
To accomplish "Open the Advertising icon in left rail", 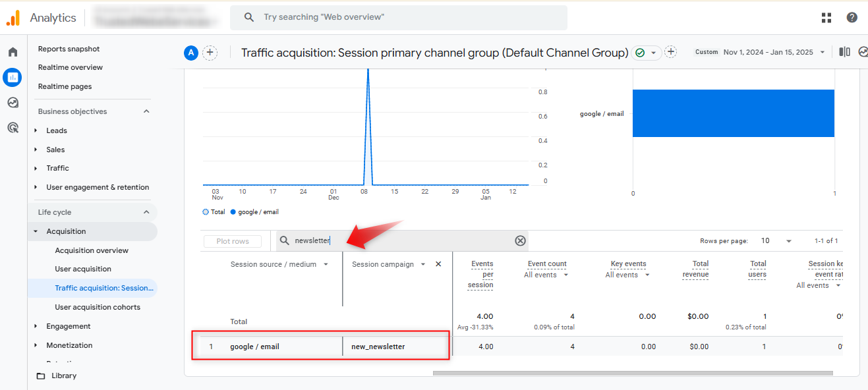I will tap(13, 128).
